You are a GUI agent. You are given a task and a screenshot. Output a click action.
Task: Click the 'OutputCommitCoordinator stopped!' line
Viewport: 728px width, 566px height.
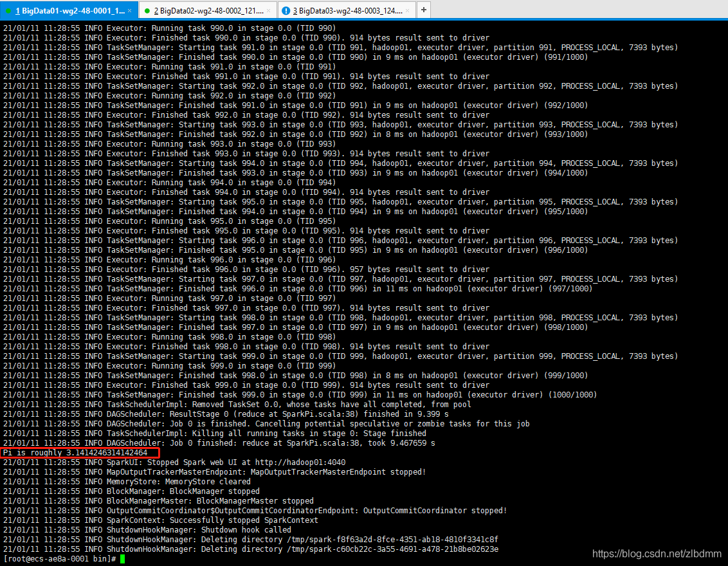[255, 511]
